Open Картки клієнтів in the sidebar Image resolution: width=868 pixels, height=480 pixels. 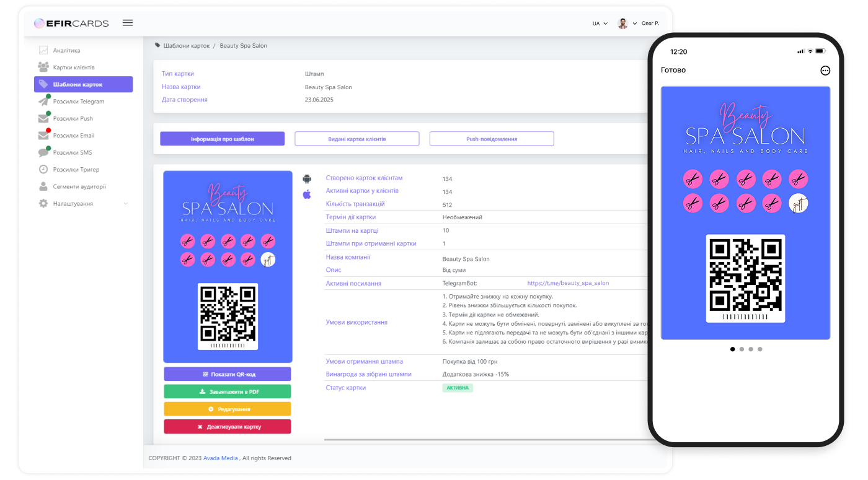73,67
